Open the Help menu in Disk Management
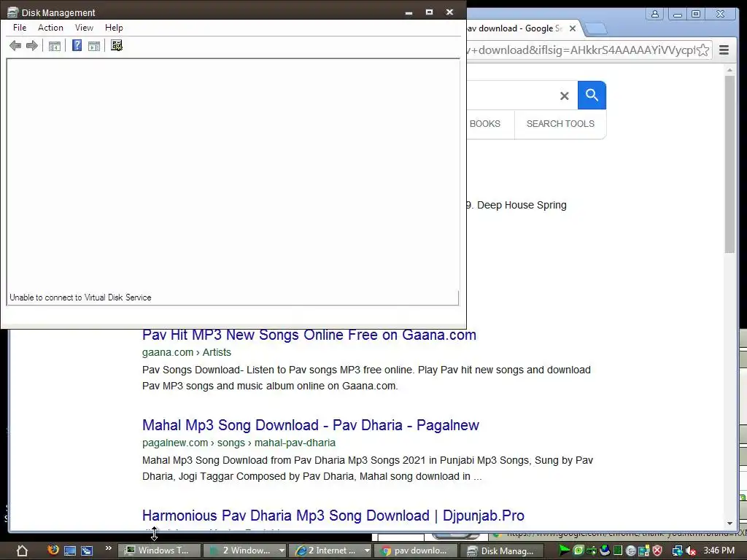This screenshot has height=560, width=747. pyautogui.click(x=114, y=28)
